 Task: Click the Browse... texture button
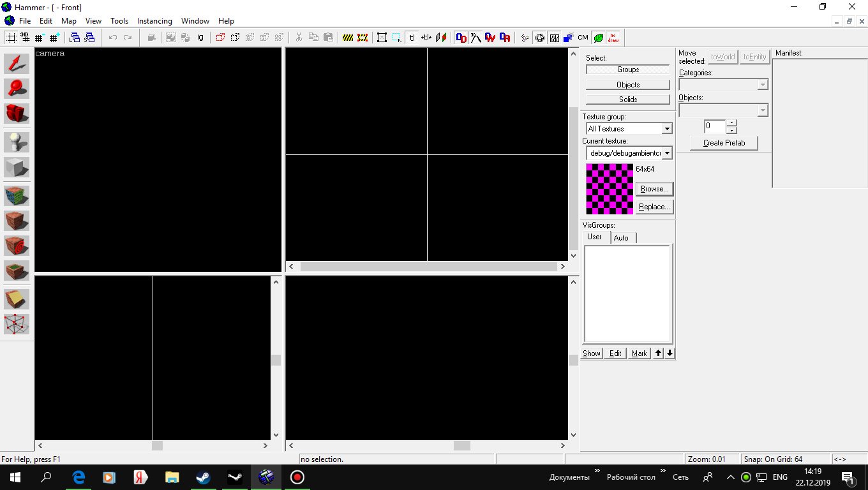654,189
